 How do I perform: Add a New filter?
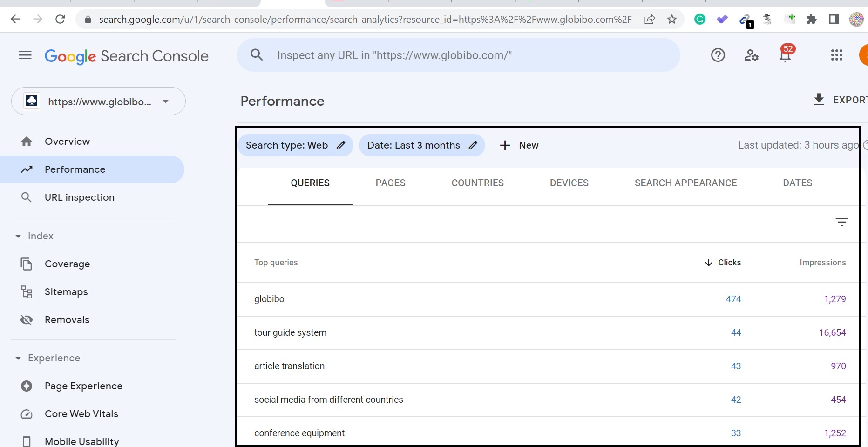(519, 145)
